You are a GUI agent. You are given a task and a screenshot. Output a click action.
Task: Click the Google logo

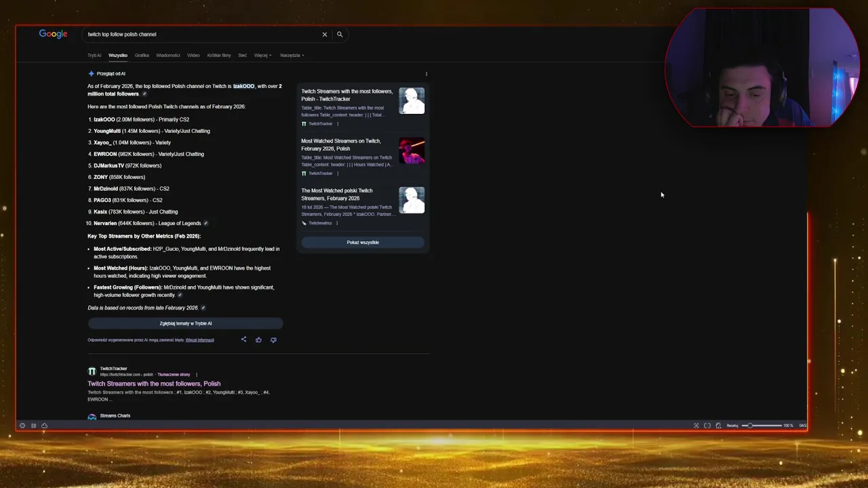pyautogui.click(x=53, y=34)
